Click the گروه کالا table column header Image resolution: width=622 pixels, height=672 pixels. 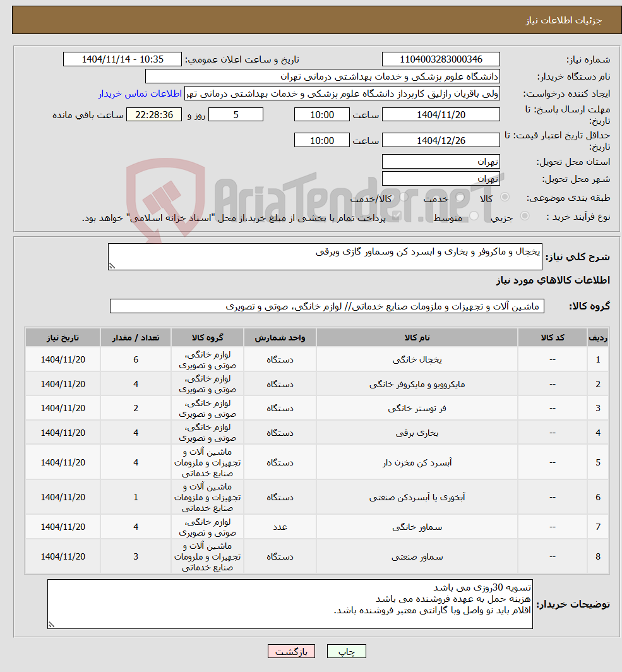point(207,338)
